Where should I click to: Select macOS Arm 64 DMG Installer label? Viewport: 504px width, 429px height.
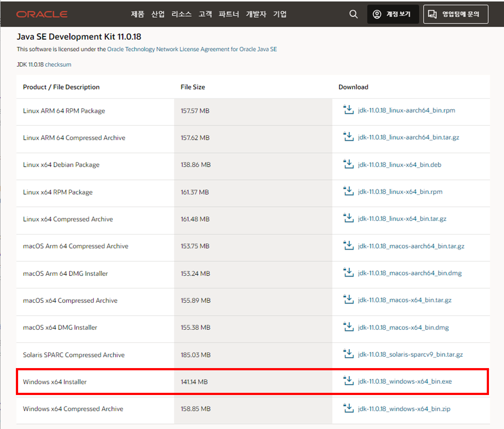(65, 274)
